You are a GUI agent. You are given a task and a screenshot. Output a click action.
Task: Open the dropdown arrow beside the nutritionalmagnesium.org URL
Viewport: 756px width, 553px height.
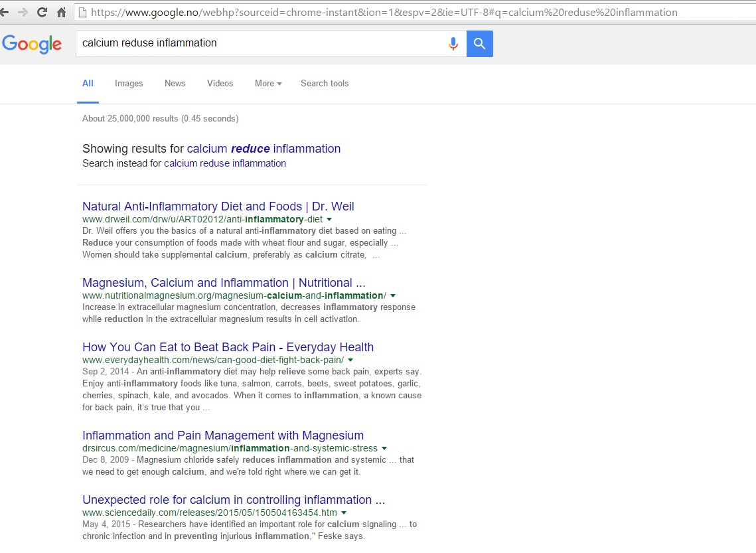pos(393,295)
